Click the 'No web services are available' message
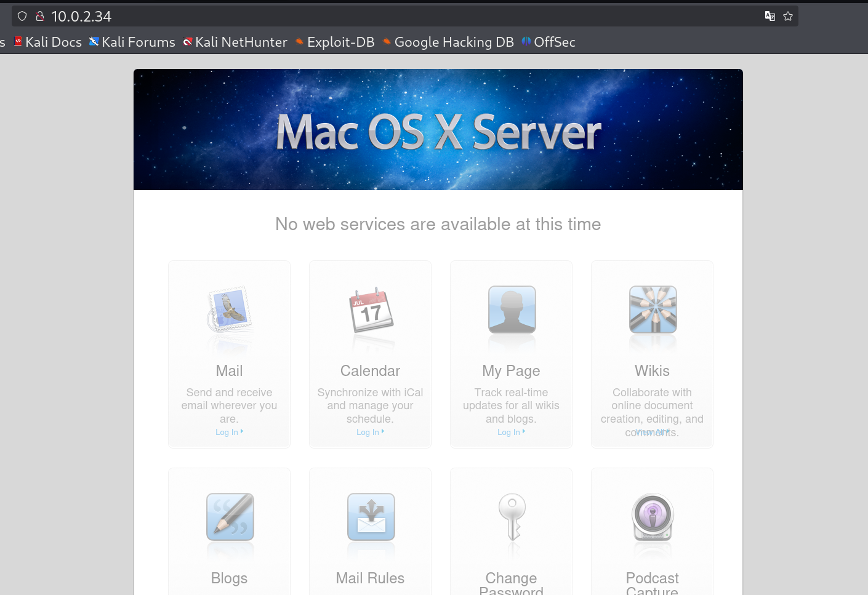 pyautogui.click(x=438, y=224)
